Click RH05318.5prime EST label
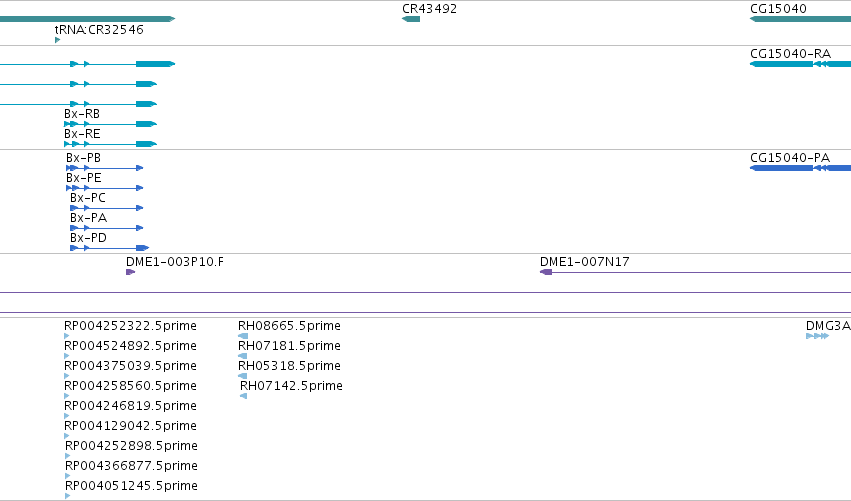 point(289,366)
